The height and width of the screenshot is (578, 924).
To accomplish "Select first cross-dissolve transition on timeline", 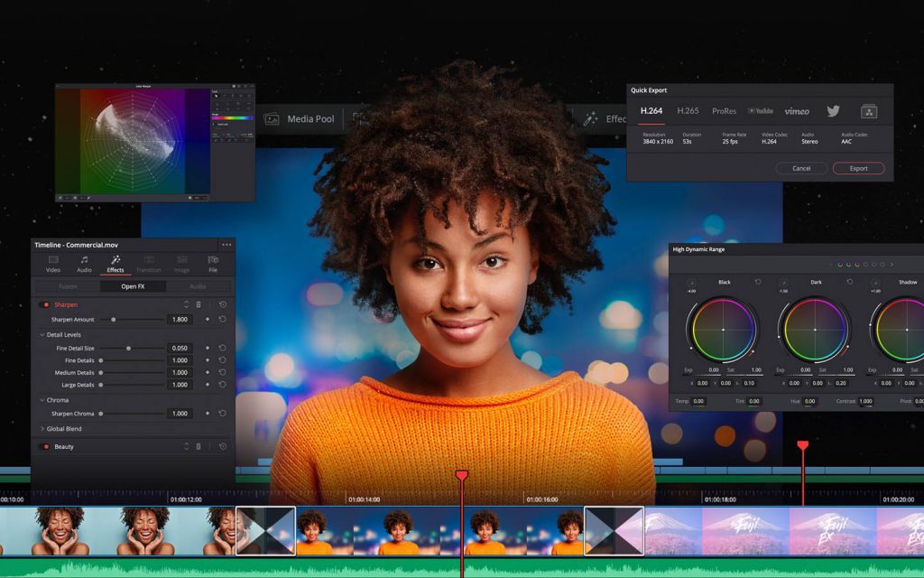I will (266, 531).
